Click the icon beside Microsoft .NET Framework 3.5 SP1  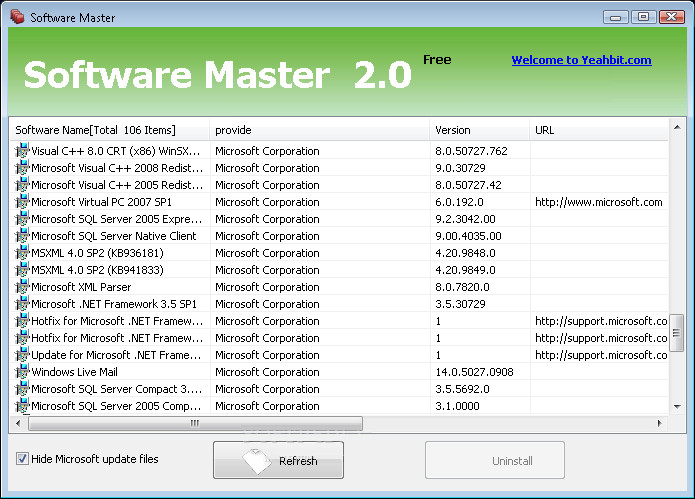point(22,304)
